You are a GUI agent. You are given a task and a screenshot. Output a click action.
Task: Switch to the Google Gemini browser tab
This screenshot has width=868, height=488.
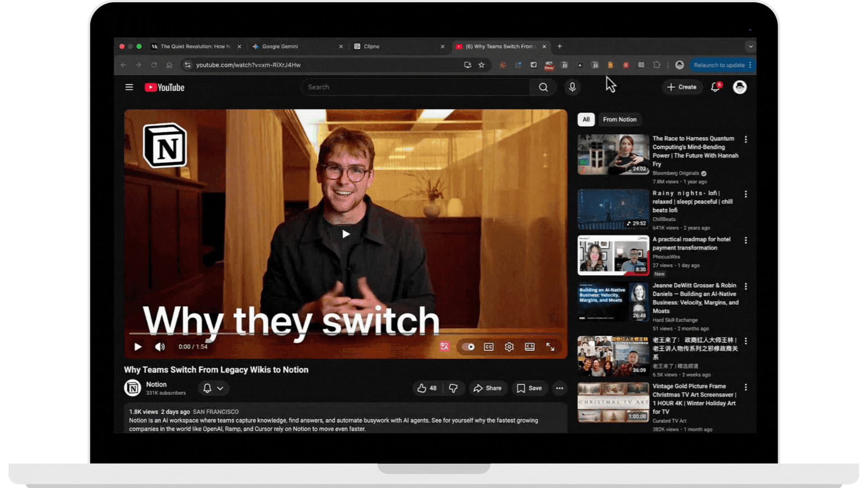(280, 47)
